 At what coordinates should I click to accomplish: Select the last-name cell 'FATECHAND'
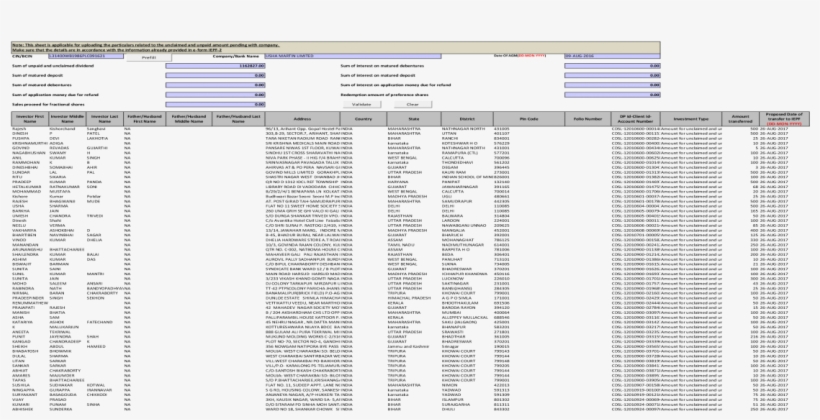coord(105,322)
